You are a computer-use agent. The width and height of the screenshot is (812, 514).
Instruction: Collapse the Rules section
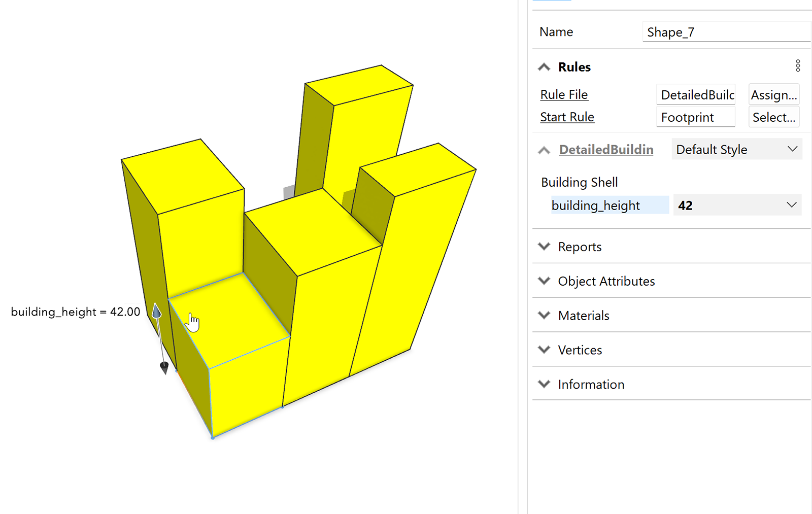[x=544, y=67]
